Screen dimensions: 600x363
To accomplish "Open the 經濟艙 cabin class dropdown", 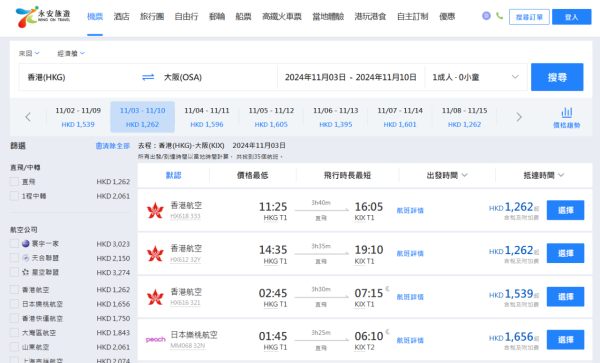I will tap(71, 53).
